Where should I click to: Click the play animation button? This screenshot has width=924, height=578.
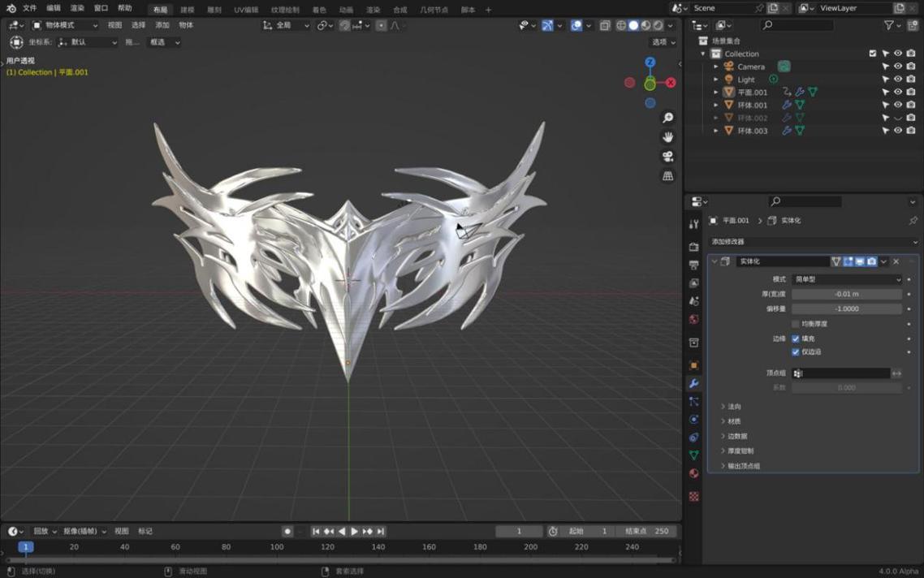click(354, 532)
